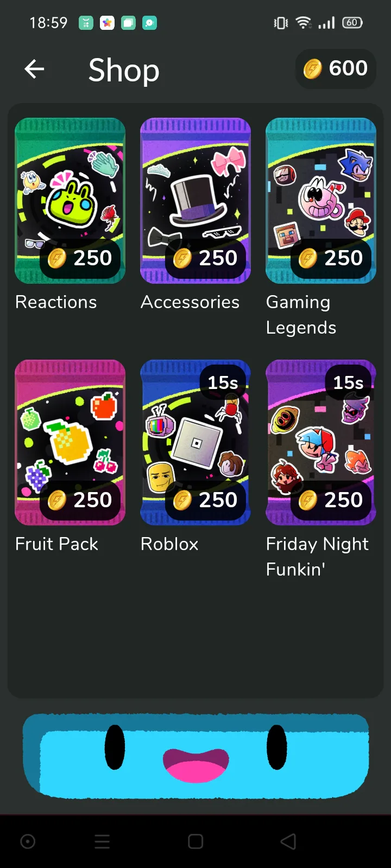391x868 pixels.
Task: Tap the gold coin icon in the balance
Action: (x=313, y=69)
